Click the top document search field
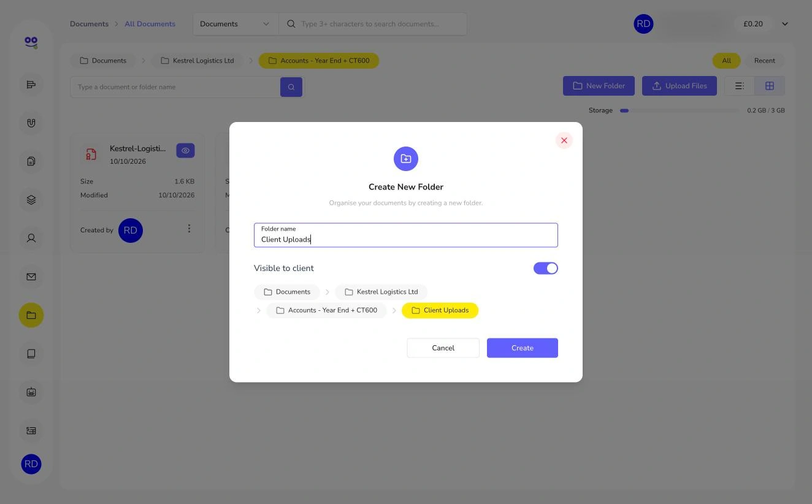812x504 pixels. [x=373, y=24]
